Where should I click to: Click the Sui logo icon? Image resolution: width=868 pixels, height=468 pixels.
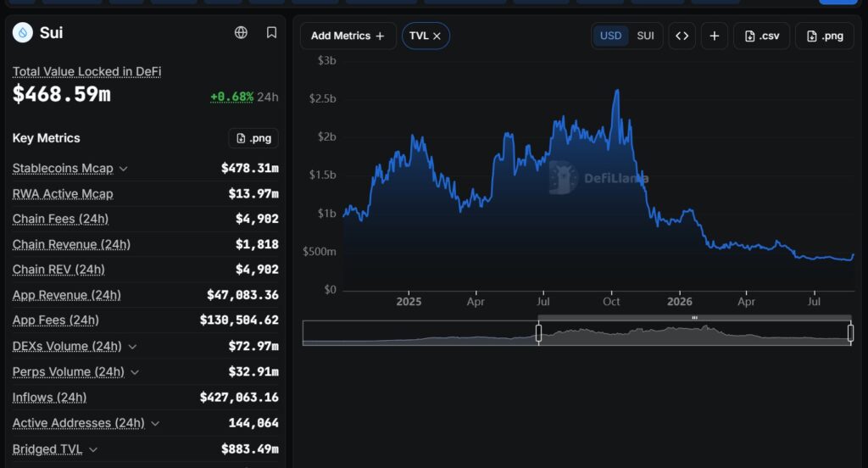[23, 33]
